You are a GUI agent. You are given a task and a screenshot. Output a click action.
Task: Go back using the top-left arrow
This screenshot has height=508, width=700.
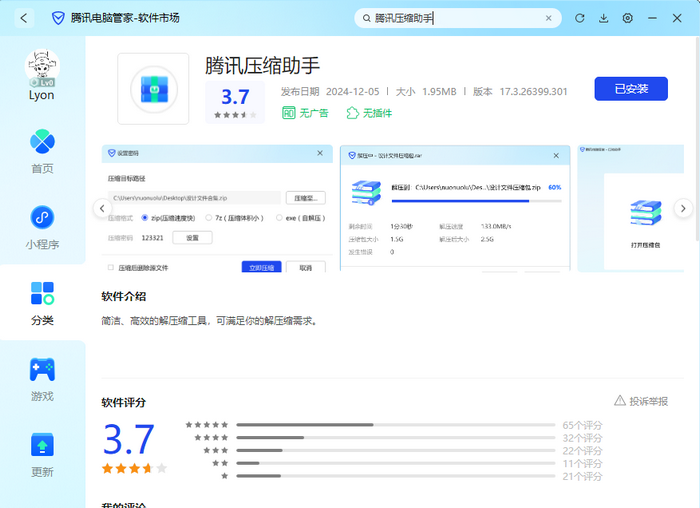tap(24, 18)
